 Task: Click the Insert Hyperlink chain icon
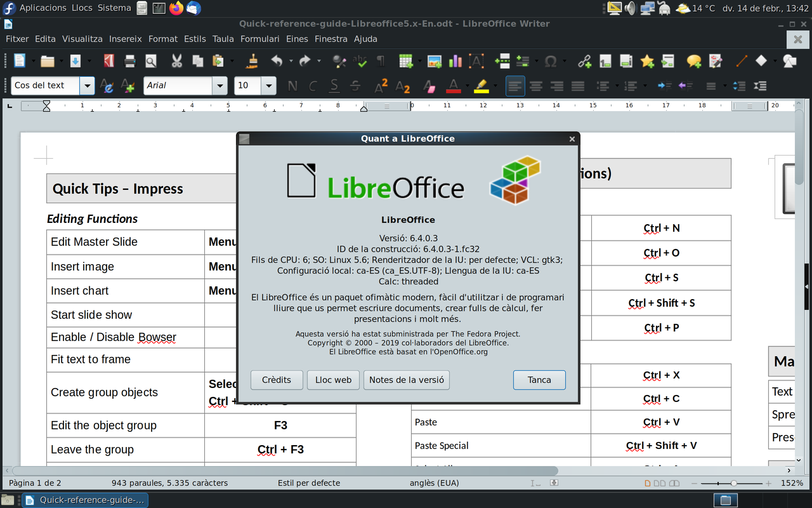pyautogui.click(x=584, y=61)
